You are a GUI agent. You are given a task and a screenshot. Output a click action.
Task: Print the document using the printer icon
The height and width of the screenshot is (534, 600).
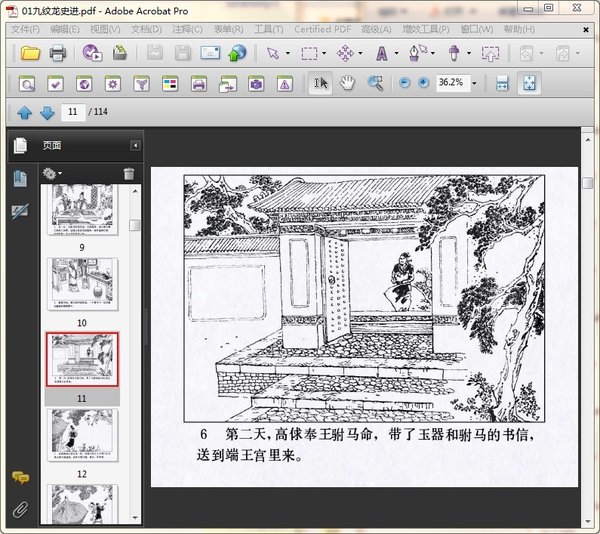[58, 53]
